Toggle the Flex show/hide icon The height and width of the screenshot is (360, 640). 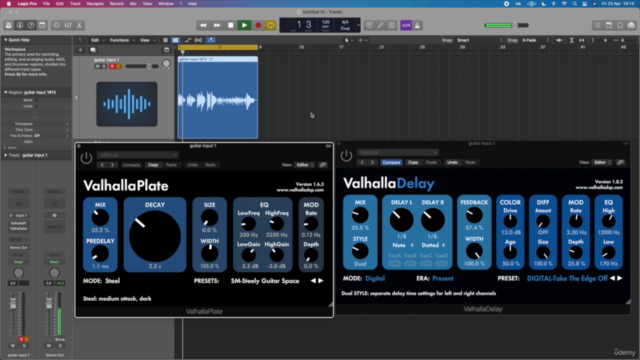tap(198, 40)
